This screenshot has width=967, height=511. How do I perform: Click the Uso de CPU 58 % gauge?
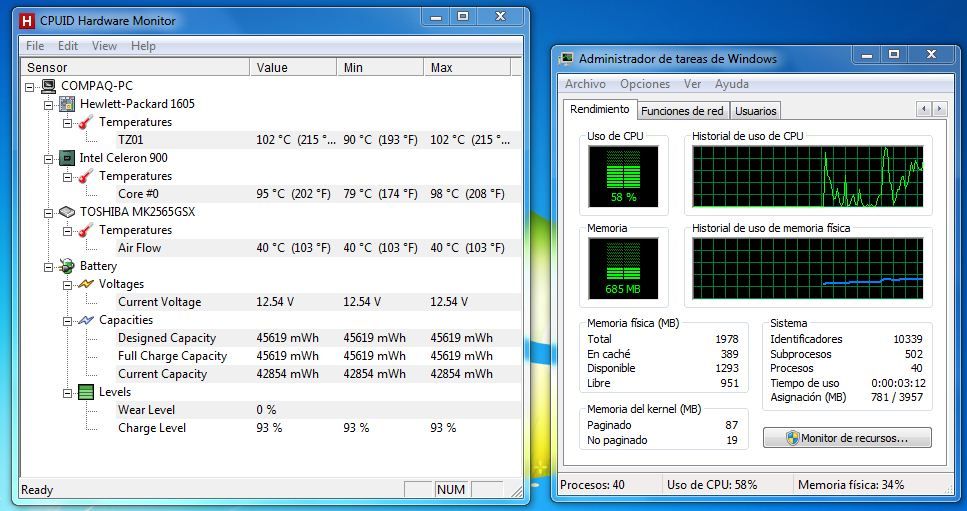coord(623,176)
